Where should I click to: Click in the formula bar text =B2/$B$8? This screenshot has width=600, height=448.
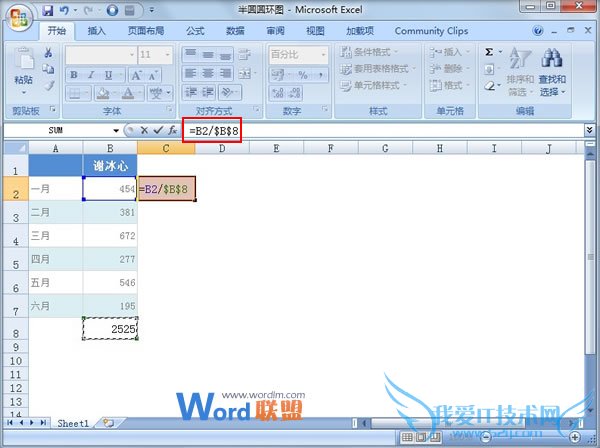coord(214,131)
